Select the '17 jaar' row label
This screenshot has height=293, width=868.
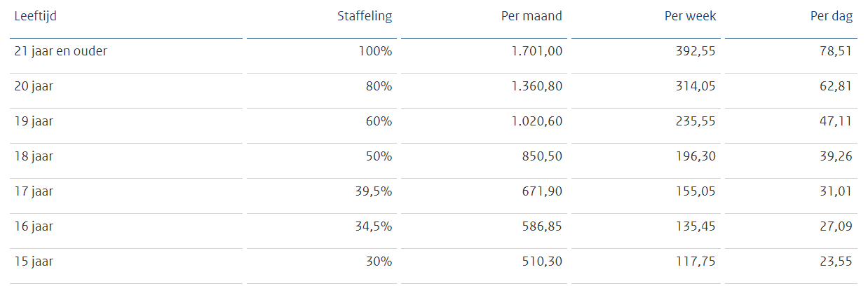click(x=34, y=191)
